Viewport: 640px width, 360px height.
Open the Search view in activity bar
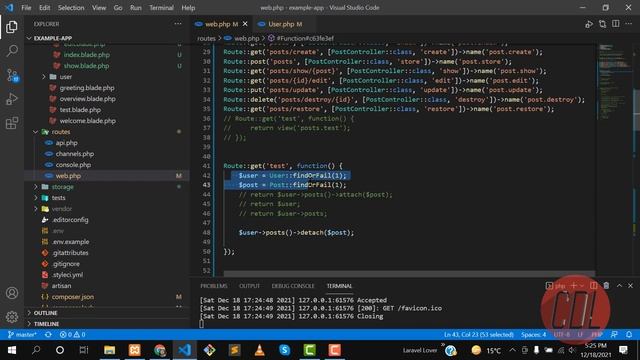pos(12,51)
